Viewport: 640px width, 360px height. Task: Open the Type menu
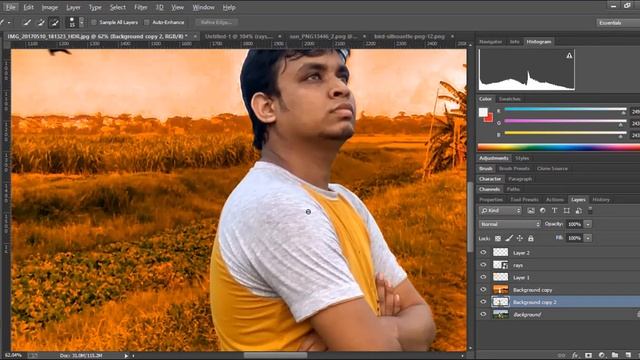(x=95, y=7)
